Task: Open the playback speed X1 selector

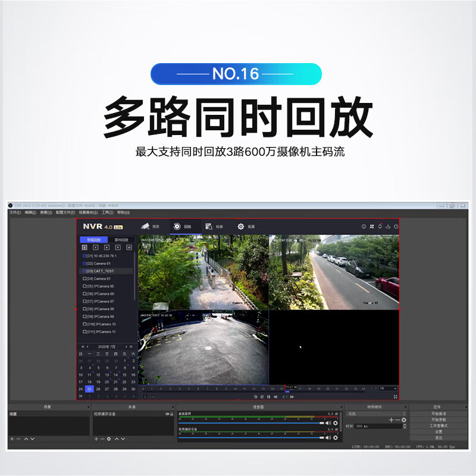Action: 284,397
